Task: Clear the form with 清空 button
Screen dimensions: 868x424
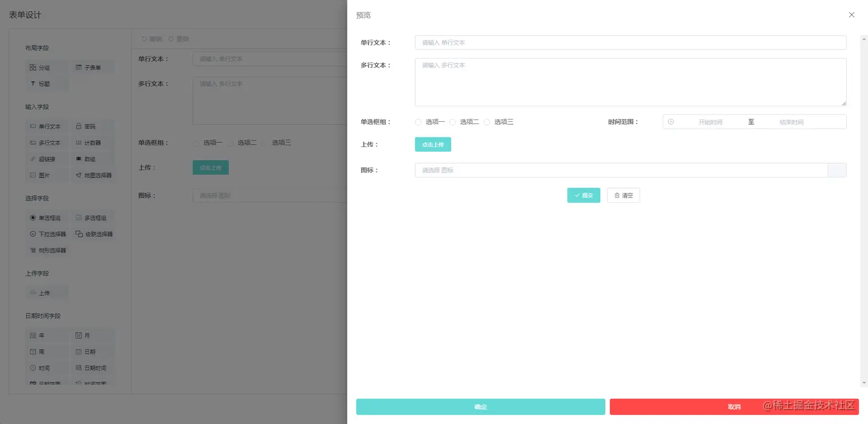Action: tap(623, 195)
